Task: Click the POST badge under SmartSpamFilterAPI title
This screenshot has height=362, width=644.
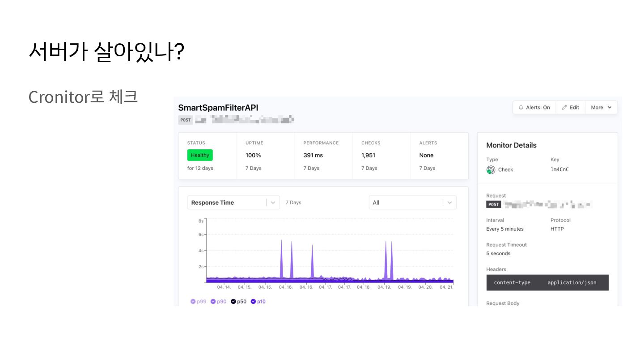Action: 186,120
